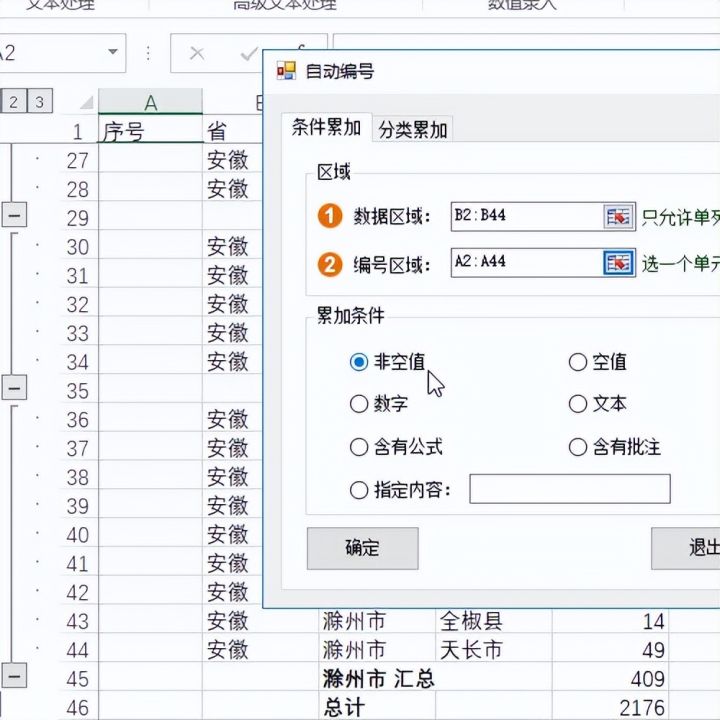
Task: Select the 非空值 radio option
Action: click(359, 362)
